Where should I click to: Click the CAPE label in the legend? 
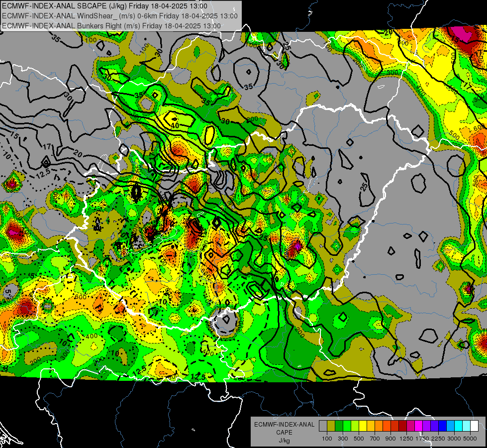coord(284,433)
